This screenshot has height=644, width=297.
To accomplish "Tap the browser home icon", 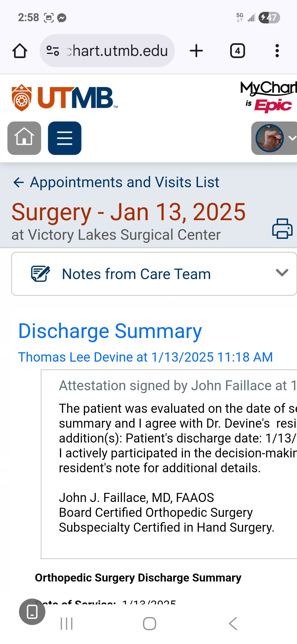I will [x=20, y=51].
